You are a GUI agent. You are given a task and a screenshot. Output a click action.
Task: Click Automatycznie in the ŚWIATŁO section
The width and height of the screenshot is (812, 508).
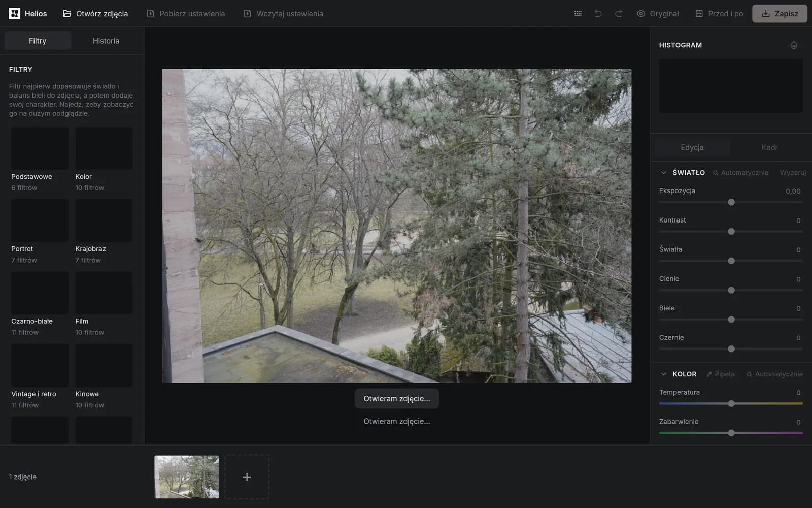tap(740, 173)
